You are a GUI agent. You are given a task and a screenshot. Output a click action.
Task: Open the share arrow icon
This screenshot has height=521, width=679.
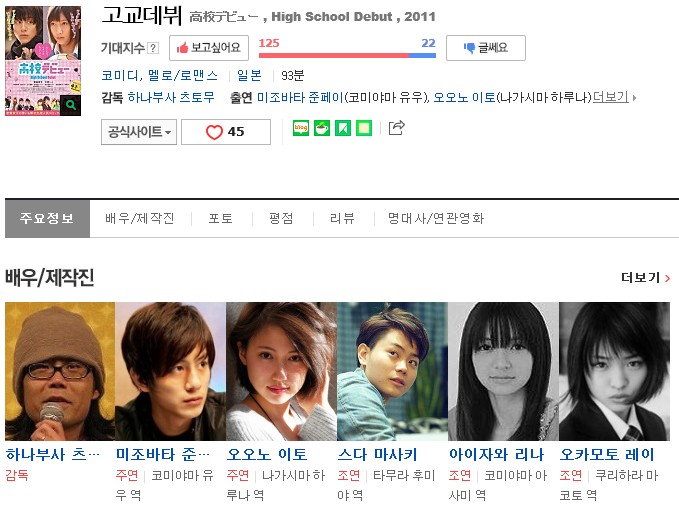396,127
